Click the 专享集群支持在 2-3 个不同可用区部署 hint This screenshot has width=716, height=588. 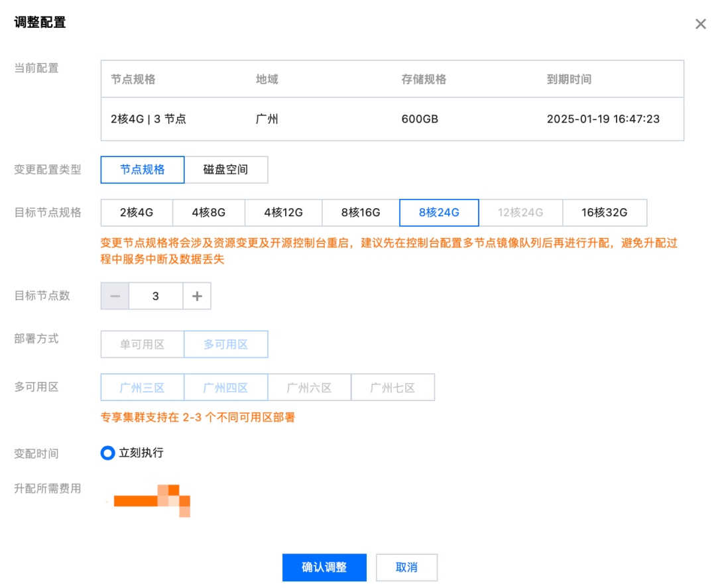(198, 418)
